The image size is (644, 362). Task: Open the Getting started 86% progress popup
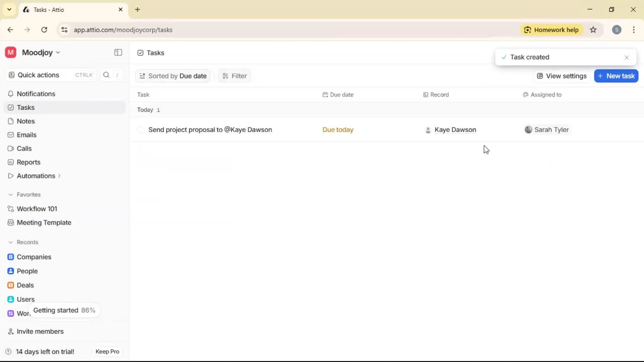64,310
